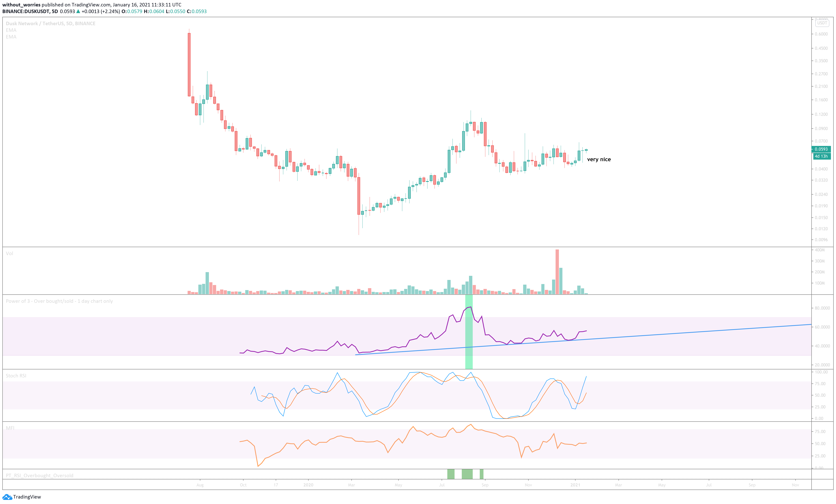Click the 0.2100 price axis label
The image size is (836, 504).
(x=821, y=87)
